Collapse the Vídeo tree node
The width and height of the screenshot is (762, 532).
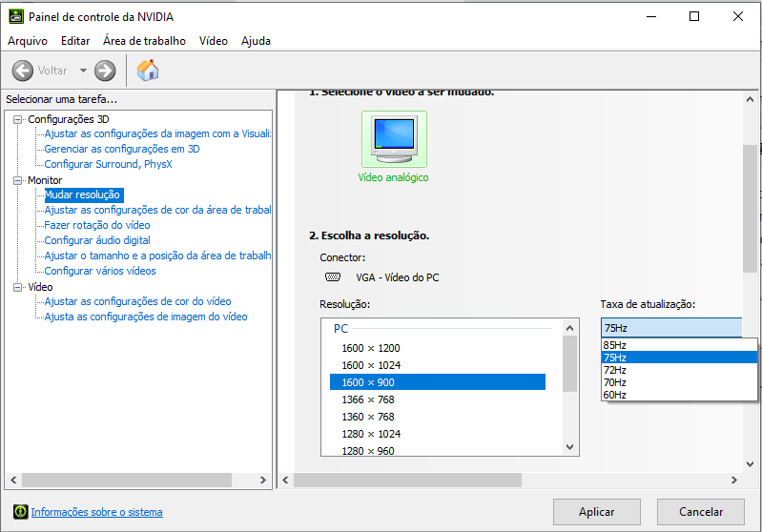coord(18,287)
